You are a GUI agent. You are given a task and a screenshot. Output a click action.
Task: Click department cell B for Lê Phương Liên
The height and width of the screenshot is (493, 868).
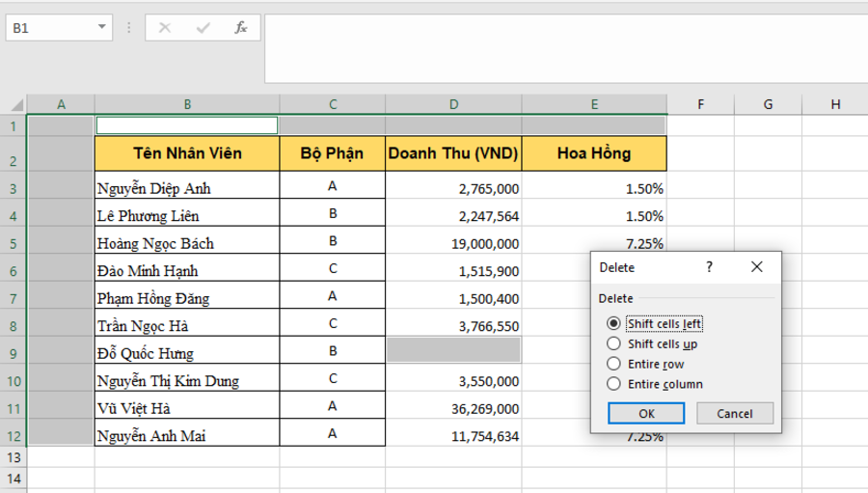[x=333, y=214]
